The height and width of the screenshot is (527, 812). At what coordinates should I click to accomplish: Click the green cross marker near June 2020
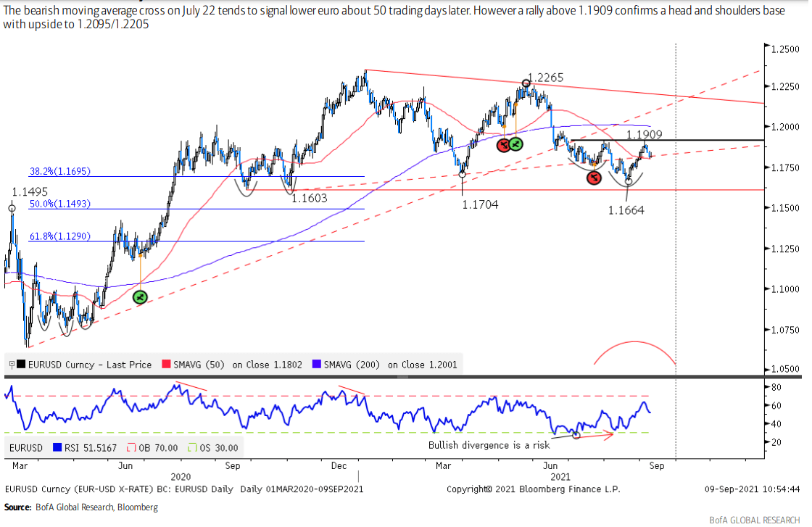(140, 296)
